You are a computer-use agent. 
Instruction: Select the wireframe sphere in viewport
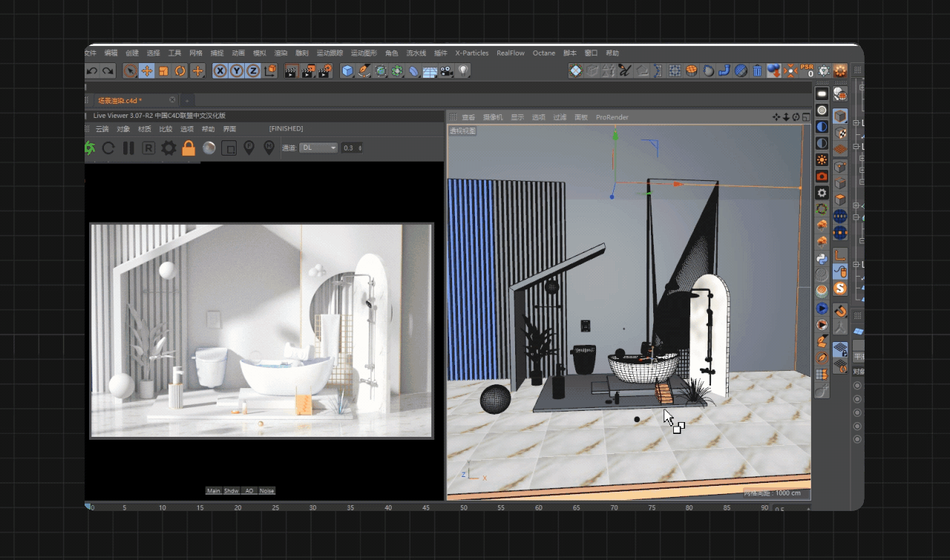tap(495, 399)
